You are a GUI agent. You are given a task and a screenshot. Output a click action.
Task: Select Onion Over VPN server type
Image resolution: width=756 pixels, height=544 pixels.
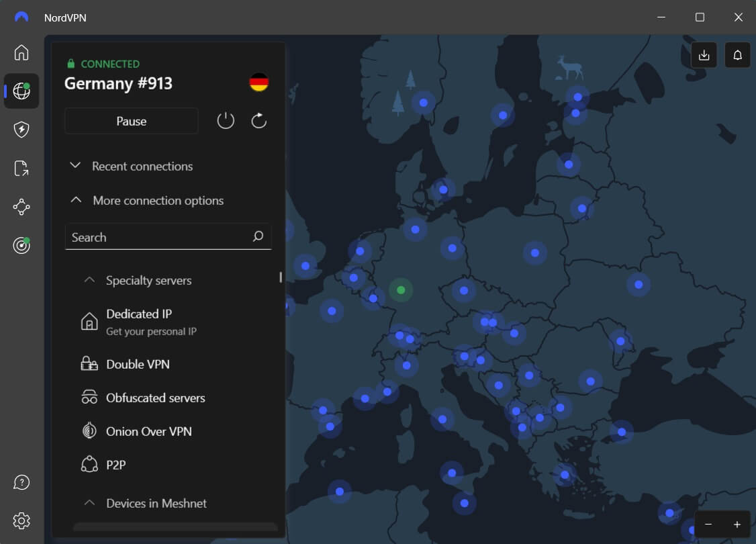tap(149, 430)
